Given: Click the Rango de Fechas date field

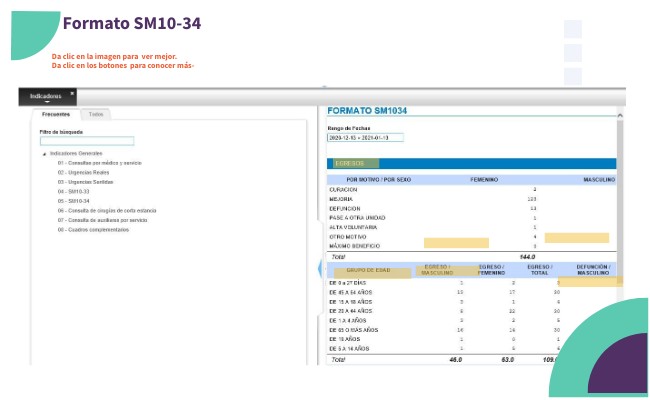Looking at the screenshot, I should (x=365, y=138).
